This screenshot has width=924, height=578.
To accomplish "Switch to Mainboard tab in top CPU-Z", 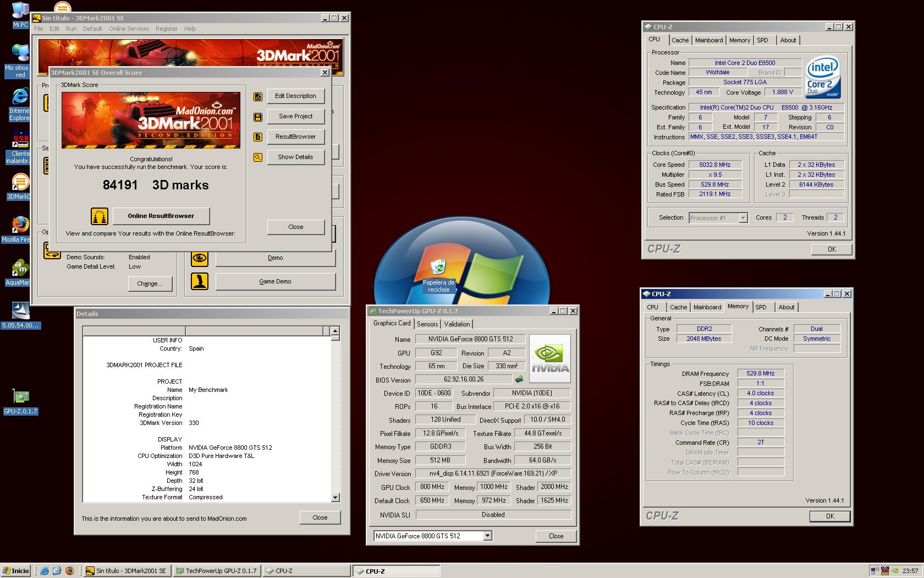I will tap(709, 40).
